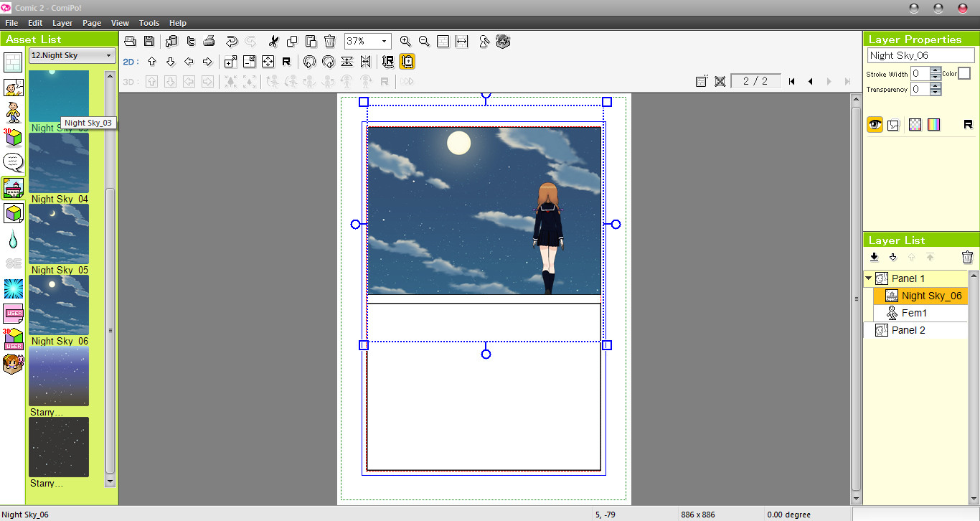Open the Page menu
Image resolution: width=980 pixels, height=521 pixels.
point(91,22)
